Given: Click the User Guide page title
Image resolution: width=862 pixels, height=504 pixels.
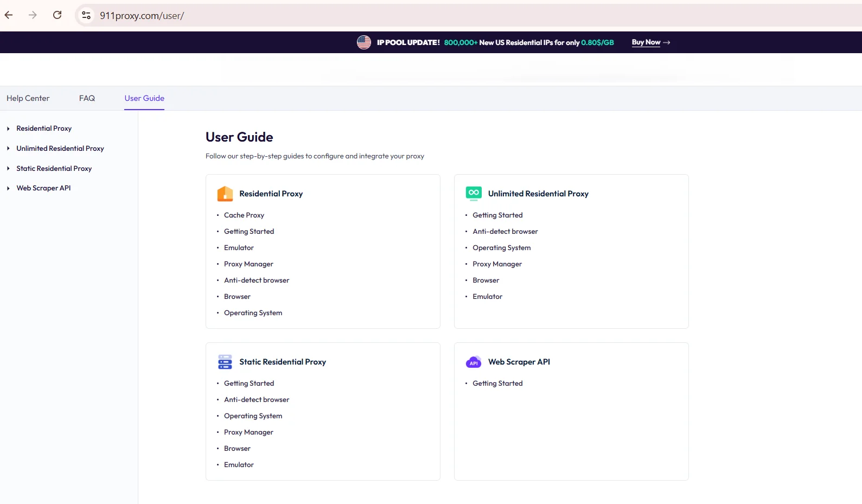Looking at the screenshot, I should (239, 137).
